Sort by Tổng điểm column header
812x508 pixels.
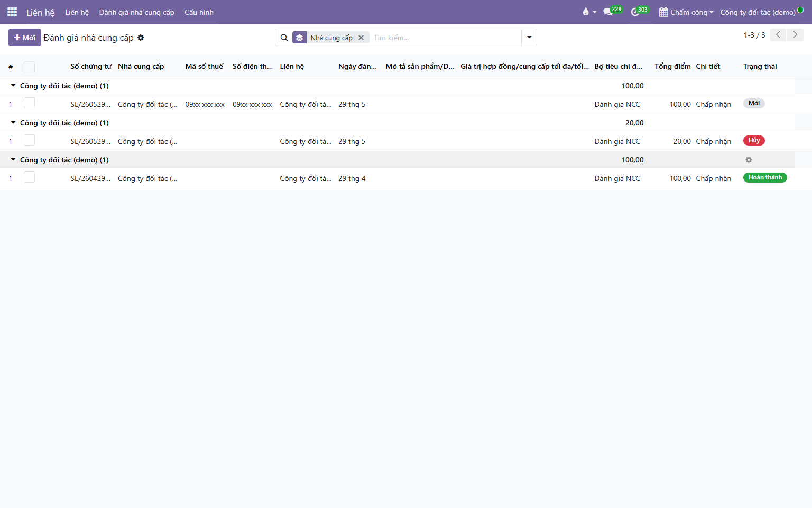click(672, 66)
